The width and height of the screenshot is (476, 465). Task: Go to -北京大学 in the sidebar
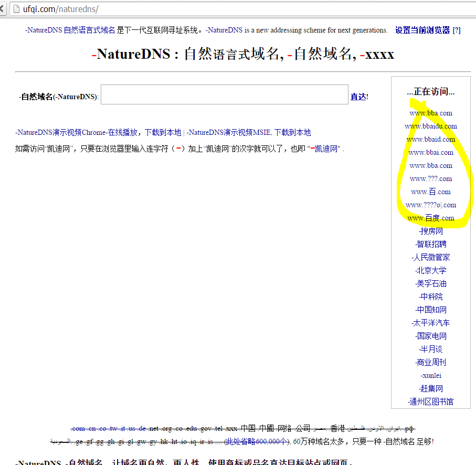click(x=430, y=270)
